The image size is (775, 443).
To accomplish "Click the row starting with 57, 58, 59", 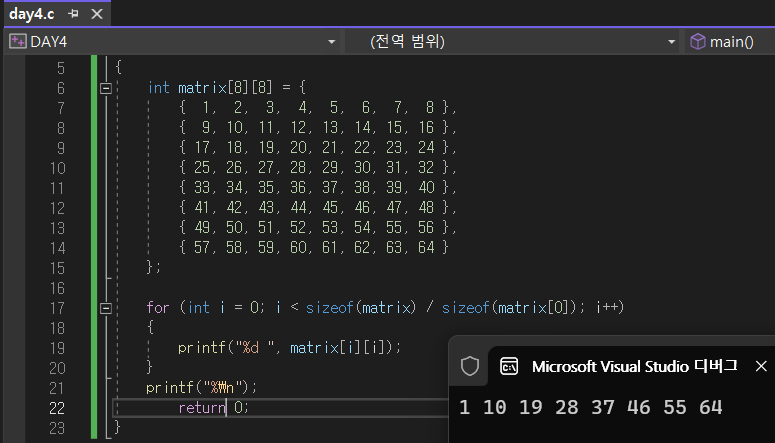I will pyautogui.click(x=314, y=247).
